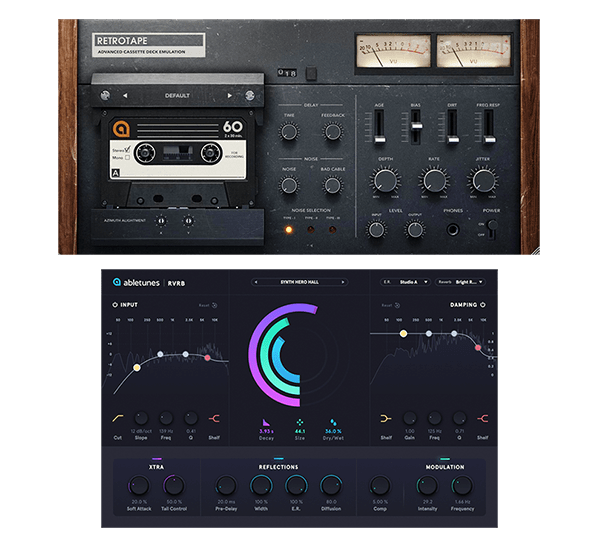Screen dimensions: 600x543
Task: Open the DEFAULT preset name on RetroTape
Action: [x=177, y=96]
